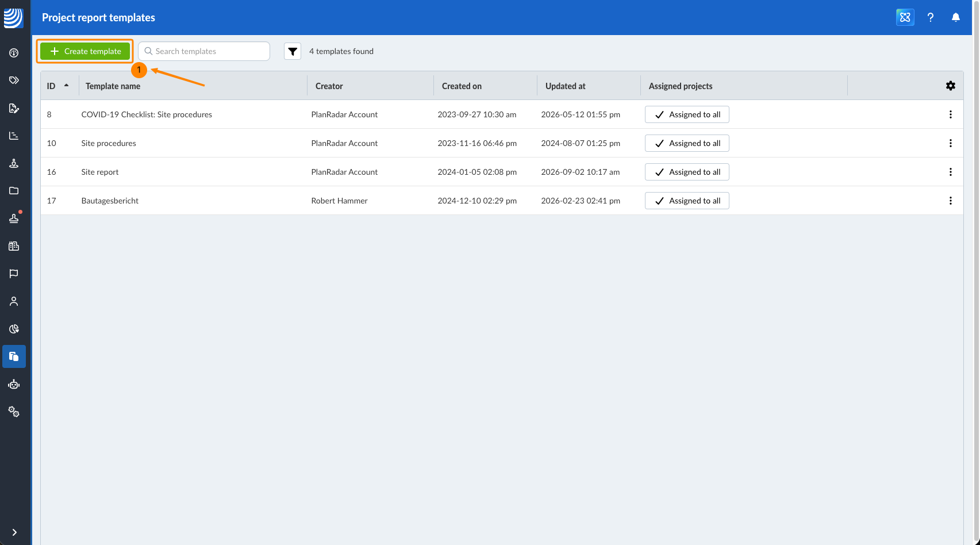Open the filter funnel icon
Screen dimensions: 980x545
point(293,51)
